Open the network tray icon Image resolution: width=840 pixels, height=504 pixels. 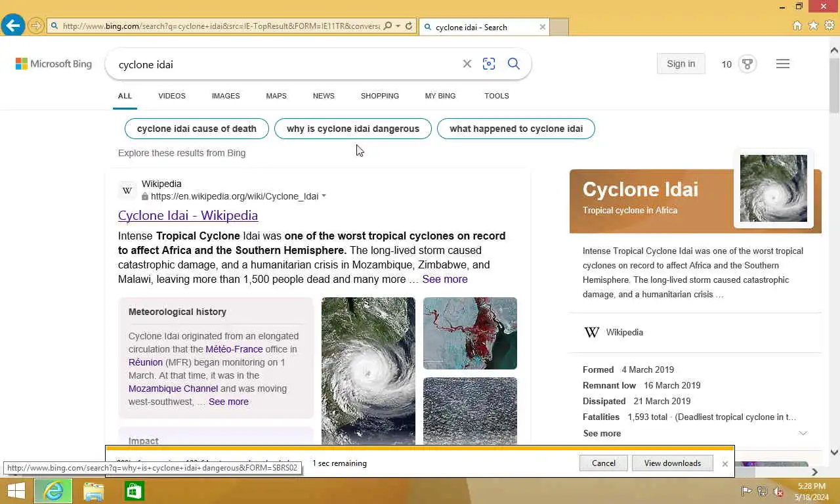pyautogui.click(x=763, y=491)
